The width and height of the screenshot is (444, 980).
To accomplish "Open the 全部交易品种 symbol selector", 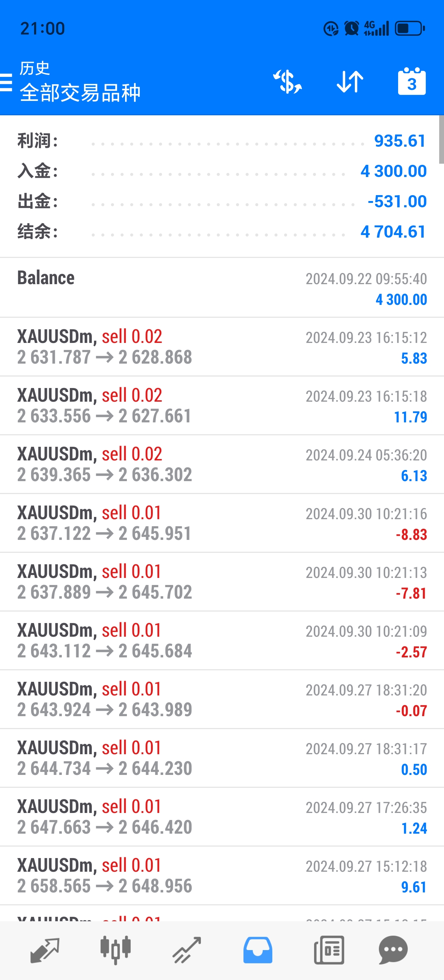I will 80,93.
